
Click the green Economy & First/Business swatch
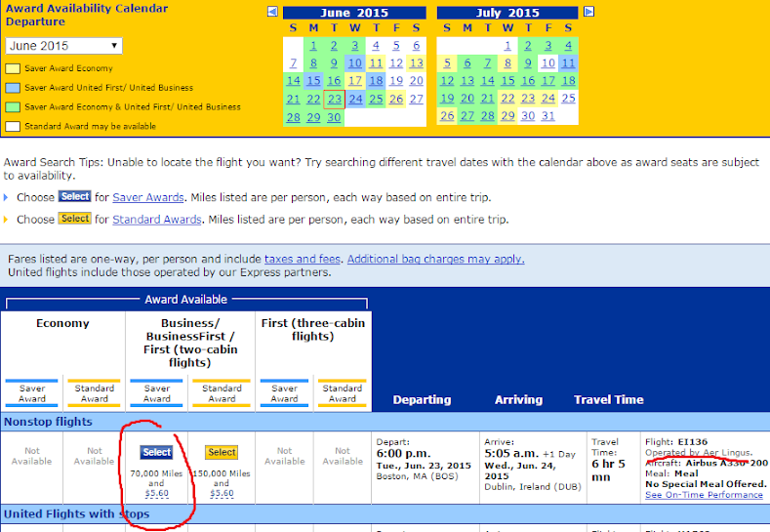[13, 107]
